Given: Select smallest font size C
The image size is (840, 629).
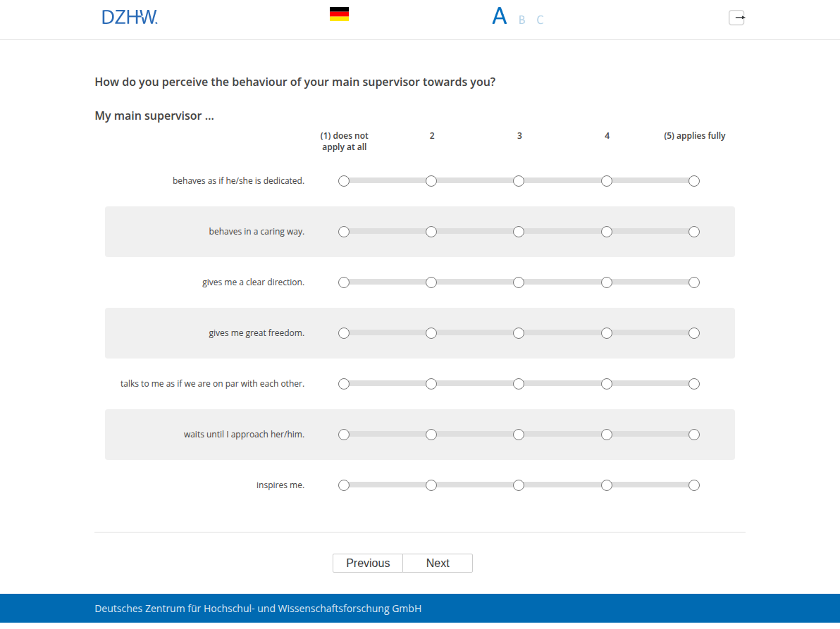Looking at the screenshot, I should click(x=540, y=20).
